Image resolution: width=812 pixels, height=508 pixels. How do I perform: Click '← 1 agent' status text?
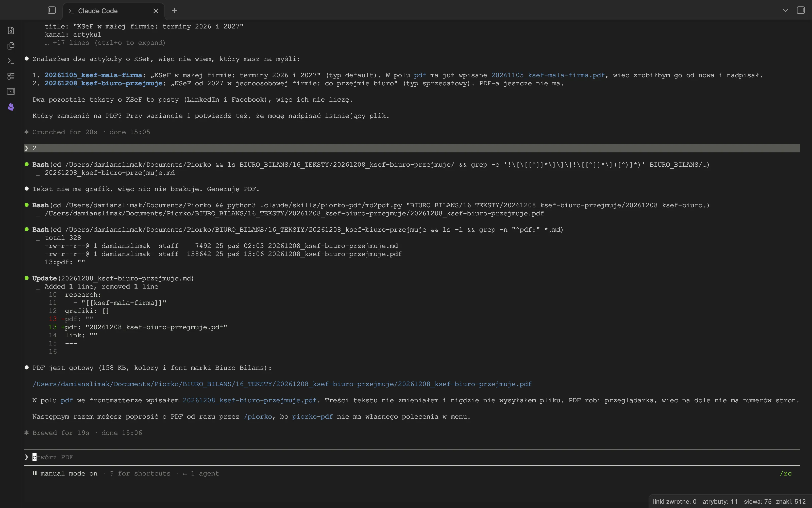click(x=201, y=473)
